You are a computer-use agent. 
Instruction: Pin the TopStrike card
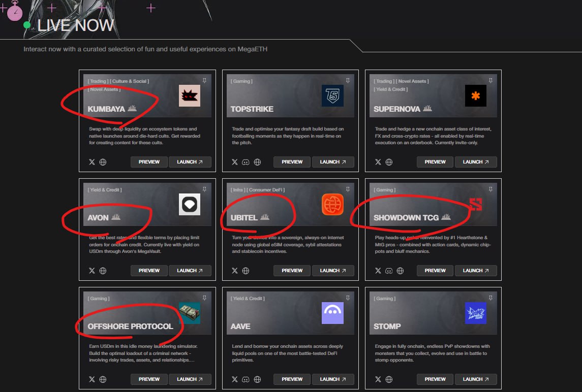point(348,80)
